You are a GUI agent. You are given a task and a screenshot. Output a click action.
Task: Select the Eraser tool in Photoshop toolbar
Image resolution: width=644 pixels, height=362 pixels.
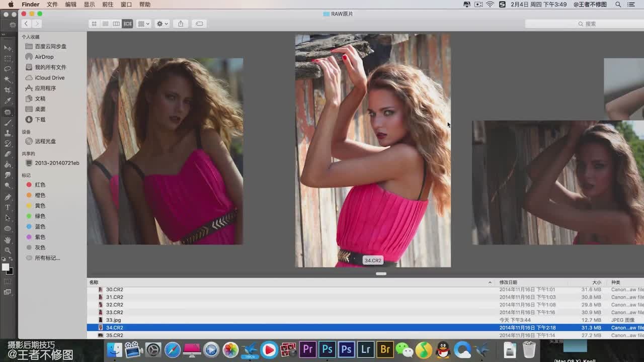pos(8,154)
